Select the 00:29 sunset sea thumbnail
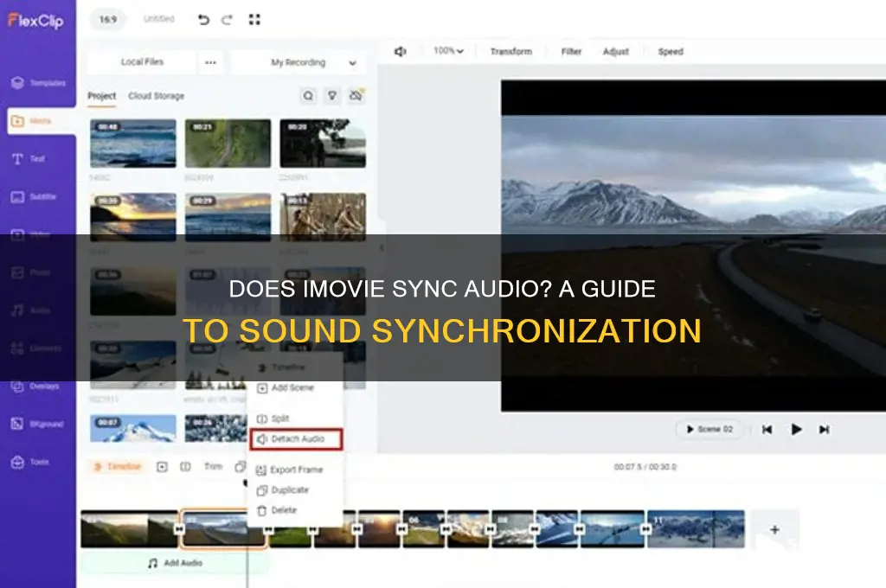Screen dimensions: 886x588 228,217
